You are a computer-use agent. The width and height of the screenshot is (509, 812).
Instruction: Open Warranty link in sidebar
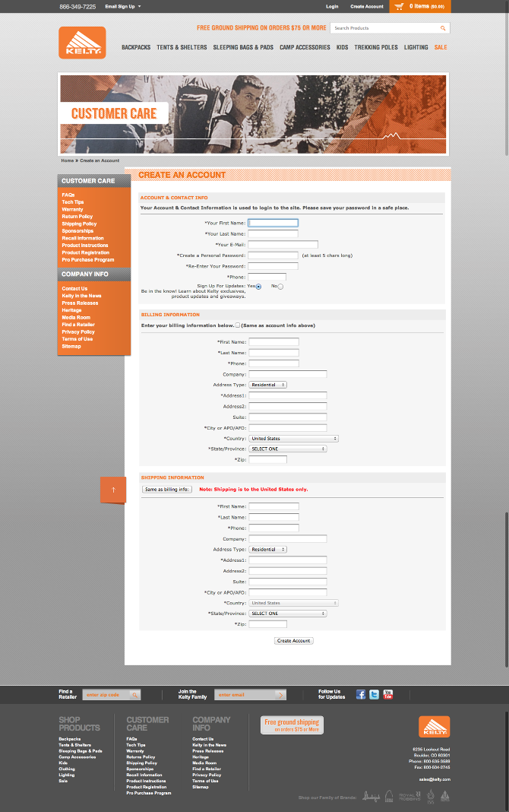[72, 209]
